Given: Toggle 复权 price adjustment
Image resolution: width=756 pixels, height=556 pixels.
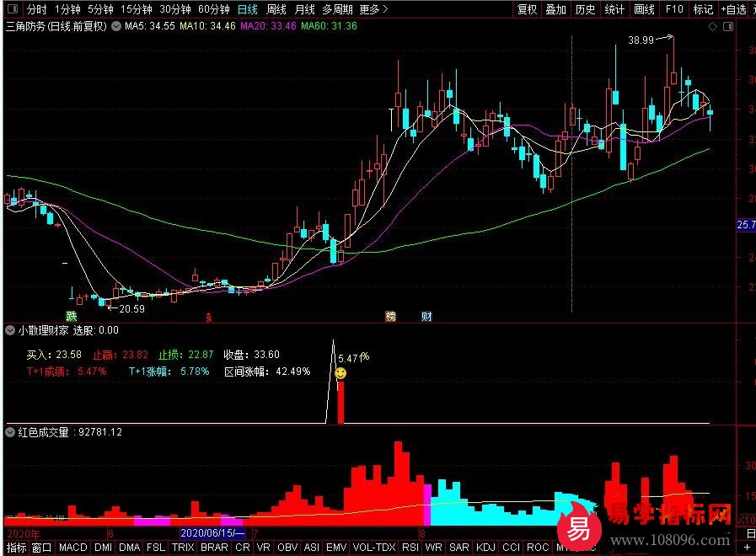Looking at the screenshot, I should coord(527,10).
